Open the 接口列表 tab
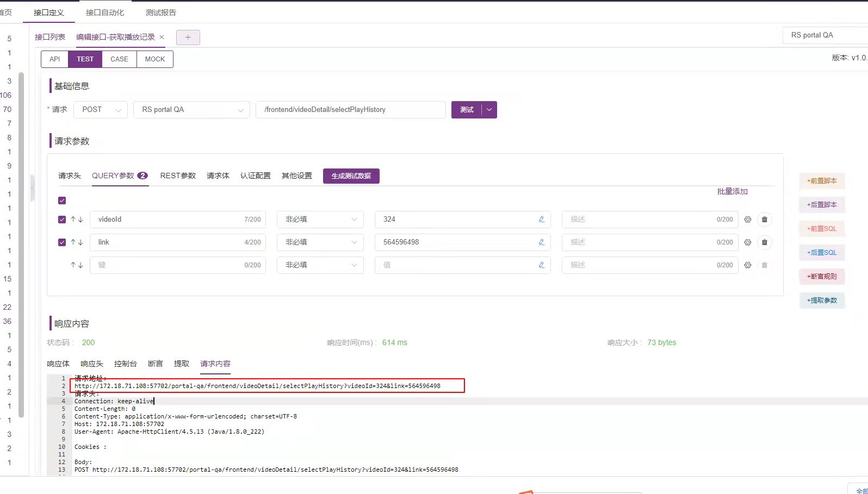This screenshot has height=494, width=868. coord(50,37)
